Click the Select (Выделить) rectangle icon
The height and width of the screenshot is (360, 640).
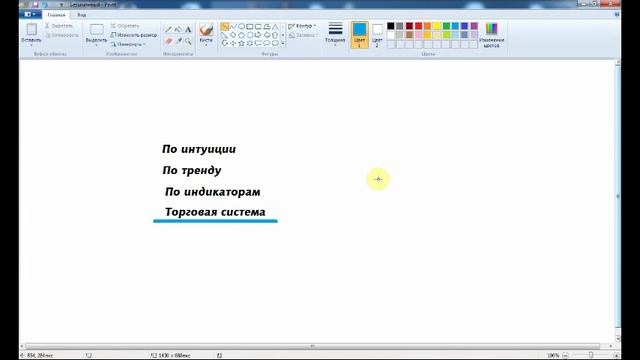[96, 29]
